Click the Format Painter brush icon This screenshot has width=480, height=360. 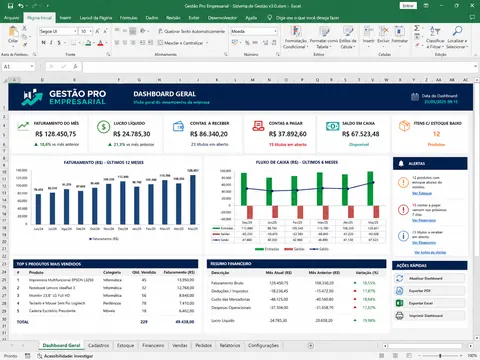point(24,44)
